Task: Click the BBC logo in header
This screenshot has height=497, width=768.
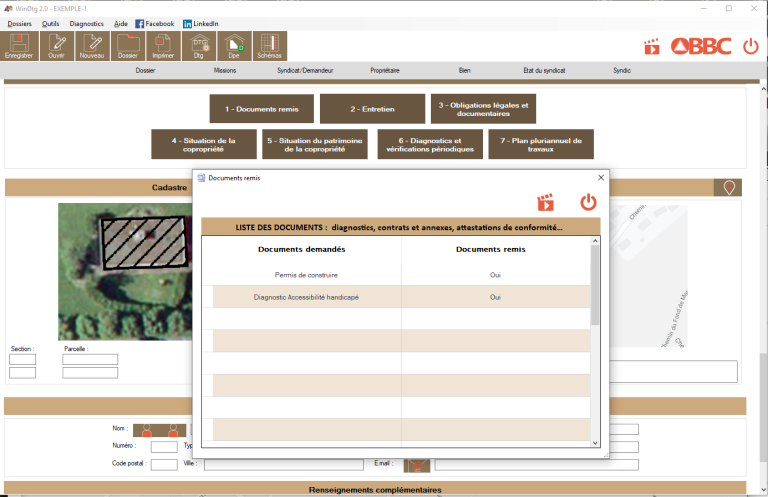Action: [x=701, y=47]
